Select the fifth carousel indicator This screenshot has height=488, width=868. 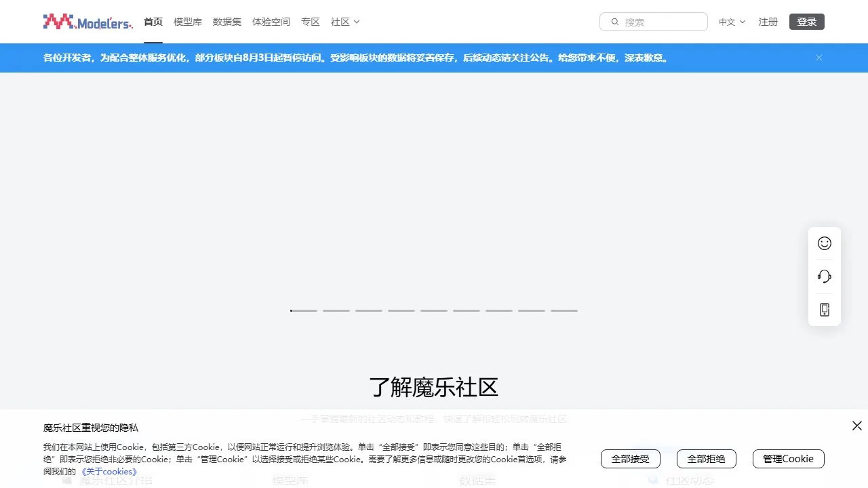coord(434,310)
